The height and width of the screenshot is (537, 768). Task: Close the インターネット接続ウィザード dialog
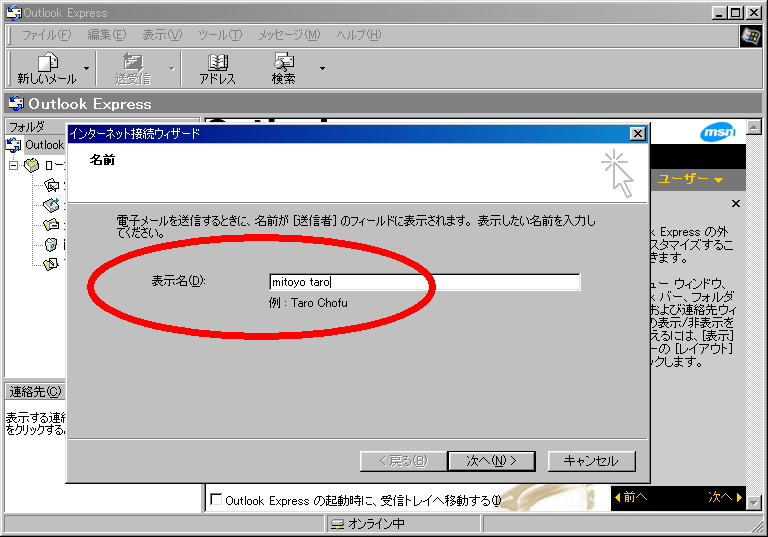(x=637, y=134)
